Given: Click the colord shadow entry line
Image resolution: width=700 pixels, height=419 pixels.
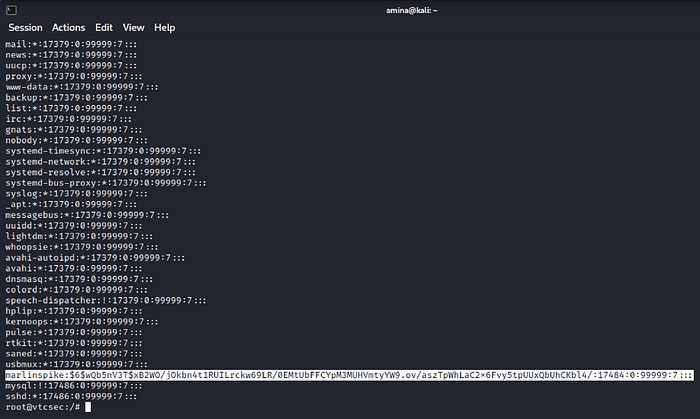Looking at the screenshot, I should pos(76,290).
